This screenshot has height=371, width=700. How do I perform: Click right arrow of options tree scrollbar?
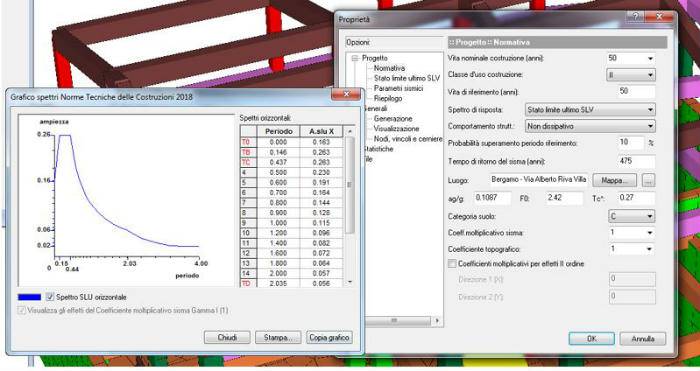(x=437, y=320)
